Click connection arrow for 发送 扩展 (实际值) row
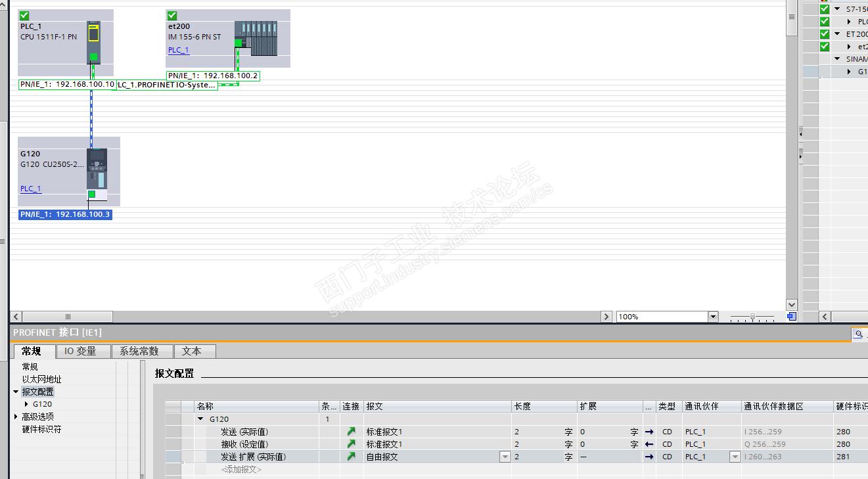Image resolution: width=868 pixels, height=479 pixels. [352, 457]
